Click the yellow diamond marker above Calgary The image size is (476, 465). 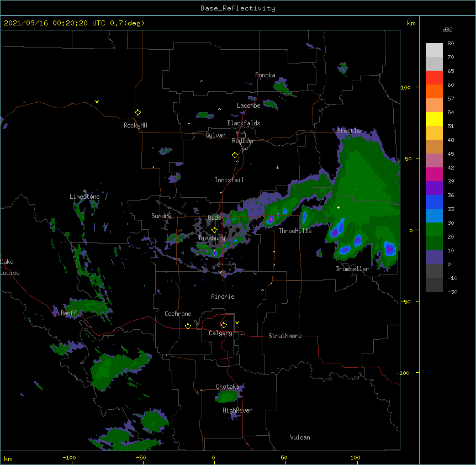pyautogui.click(x=224, y=325)
